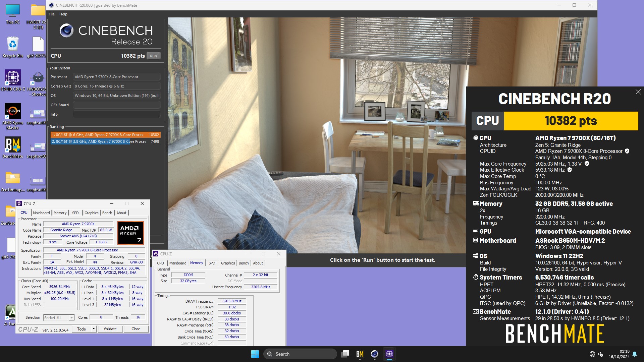Click the Info input field in Cinebench

click(x=117, y=114)
